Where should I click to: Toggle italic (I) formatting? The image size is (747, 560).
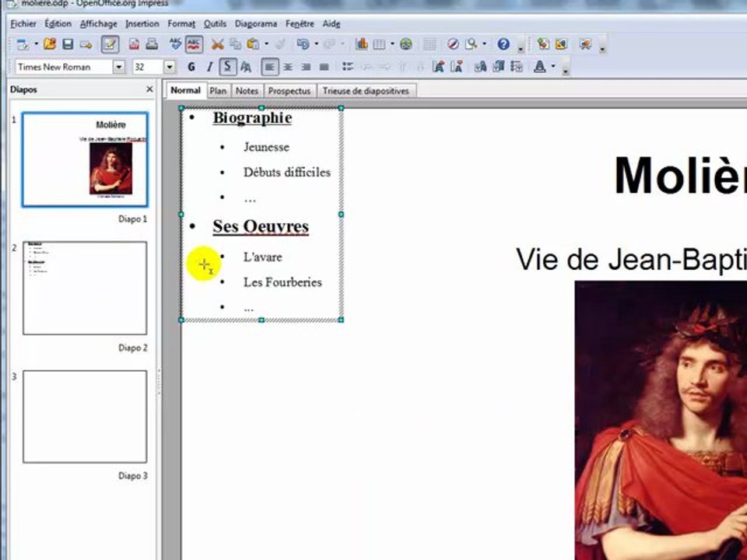tap(209, 67)
